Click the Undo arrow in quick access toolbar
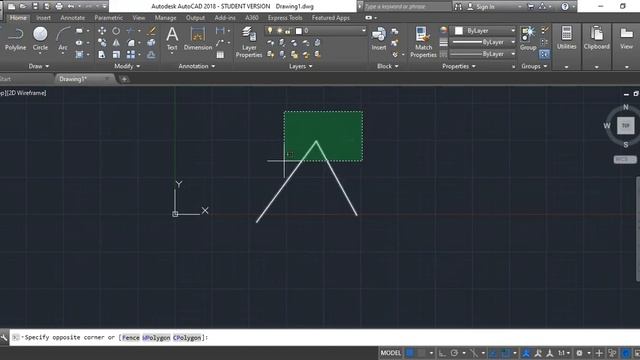Image resolution: width=640 pixels, height=360 pixels. (71, 6)
